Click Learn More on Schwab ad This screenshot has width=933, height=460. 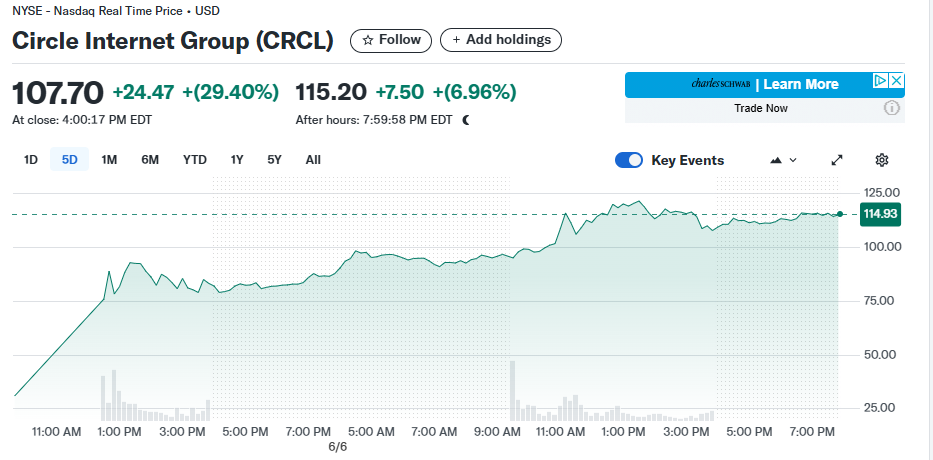[x=801, y=84]
